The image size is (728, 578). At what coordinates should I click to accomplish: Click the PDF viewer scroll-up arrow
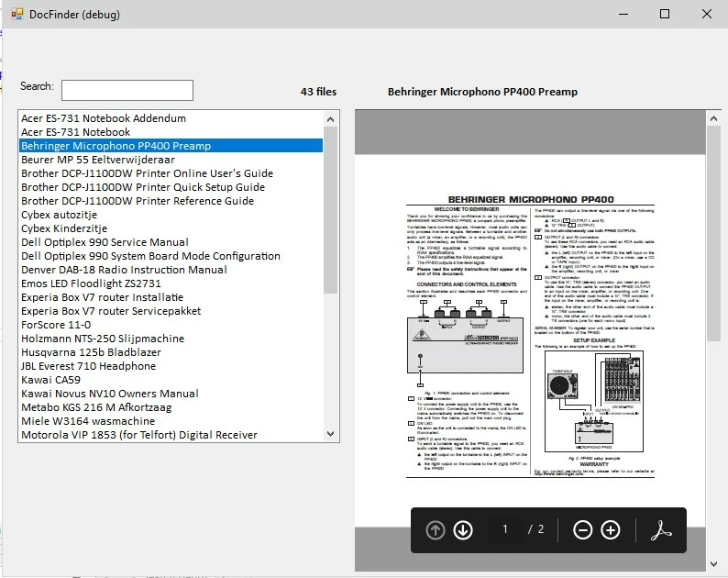click(x=713, y=118)
